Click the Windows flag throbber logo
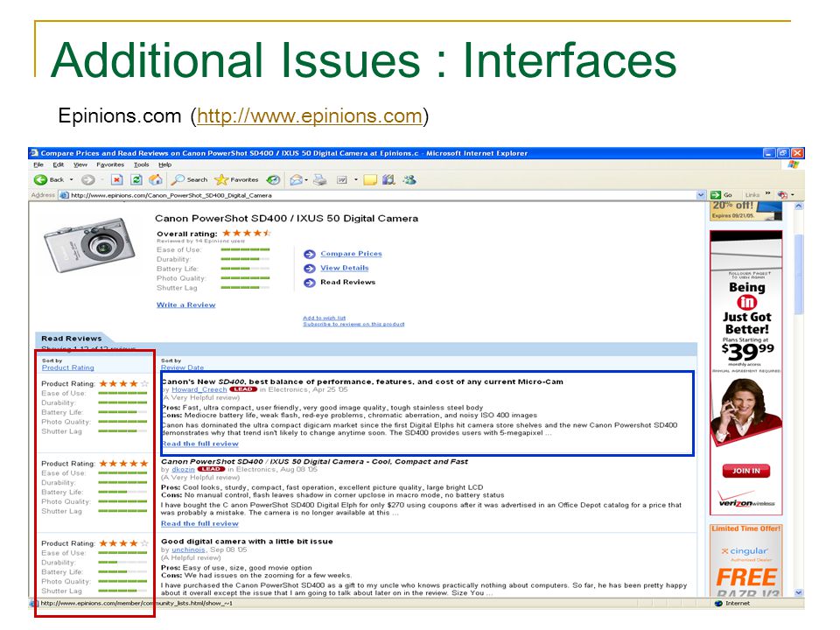 794,165
